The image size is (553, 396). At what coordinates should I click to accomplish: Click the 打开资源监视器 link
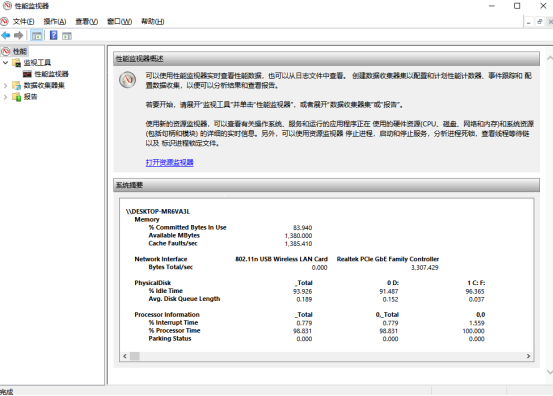[x=170, y=162]
